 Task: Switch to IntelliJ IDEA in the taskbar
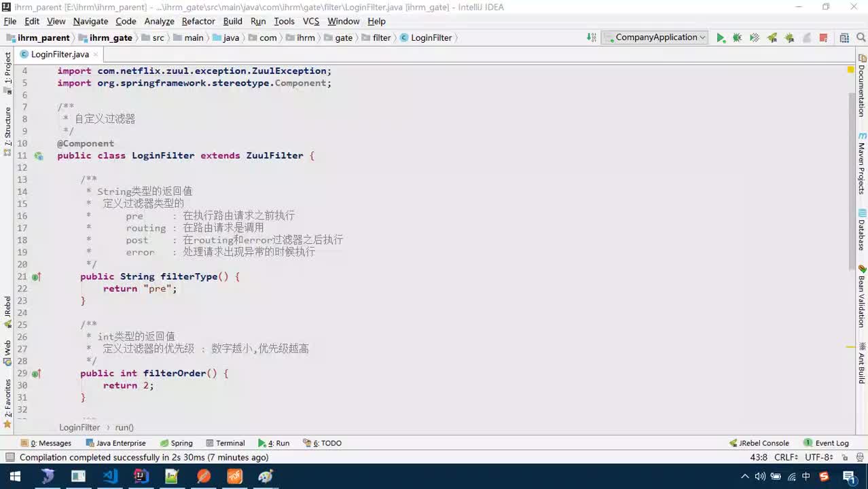[x=141, y=476]
